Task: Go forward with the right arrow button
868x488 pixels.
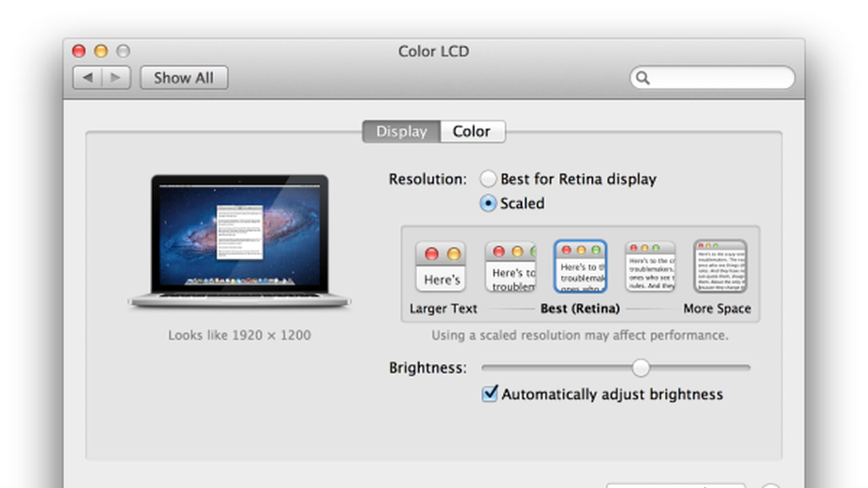Action: click(x=116, y=78)
